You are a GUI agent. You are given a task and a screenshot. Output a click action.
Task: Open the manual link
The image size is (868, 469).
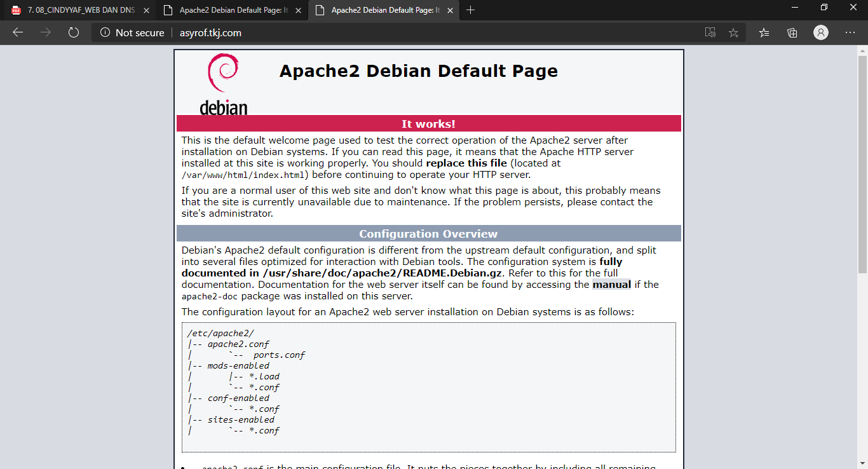611,285
